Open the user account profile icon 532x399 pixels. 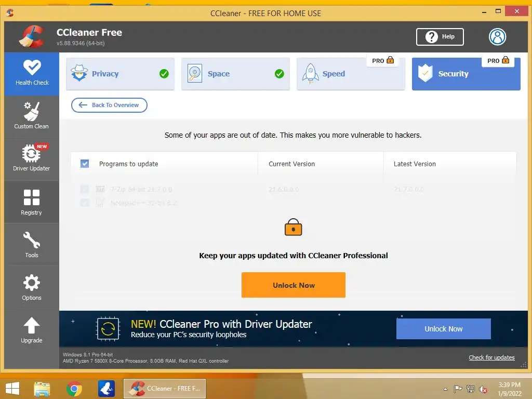click(x=497, y=37)
